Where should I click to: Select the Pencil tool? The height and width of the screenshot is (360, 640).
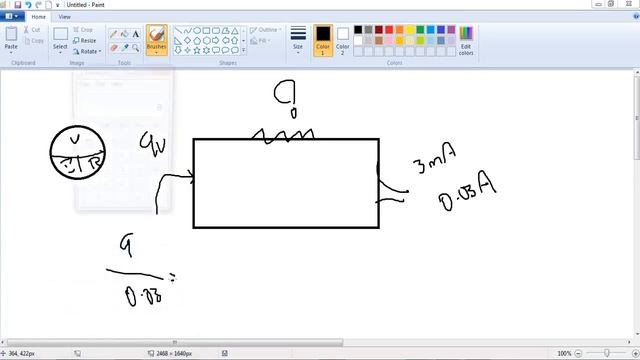click(x=114, y=34)
